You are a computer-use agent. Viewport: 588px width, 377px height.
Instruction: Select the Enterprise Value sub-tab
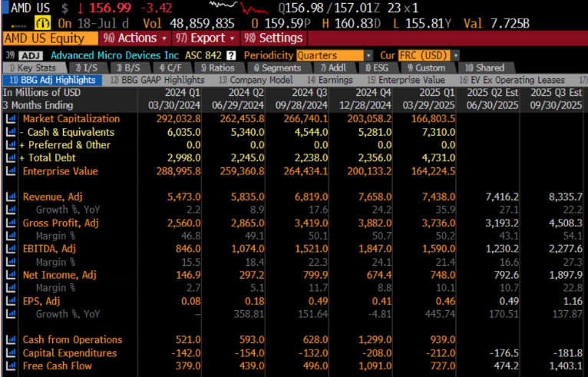coord(406,81)
